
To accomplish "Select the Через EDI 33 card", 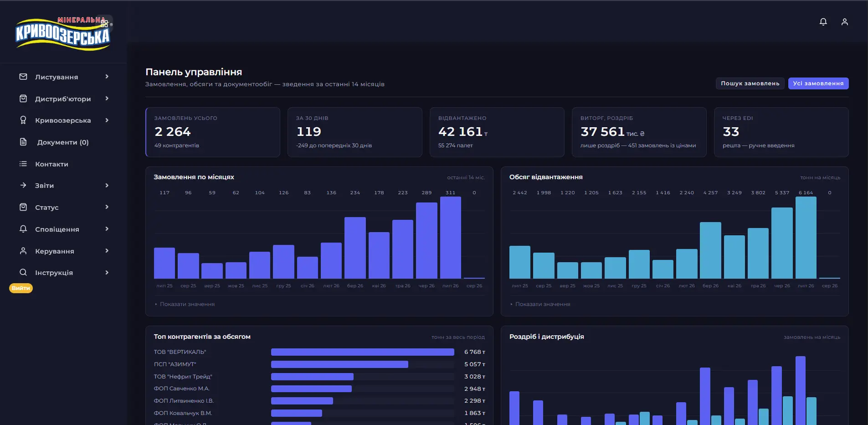I will coord(781,132).
